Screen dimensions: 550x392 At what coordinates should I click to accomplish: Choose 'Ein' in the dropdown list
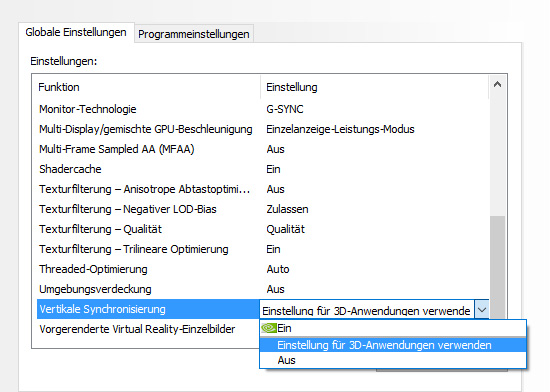393,328
